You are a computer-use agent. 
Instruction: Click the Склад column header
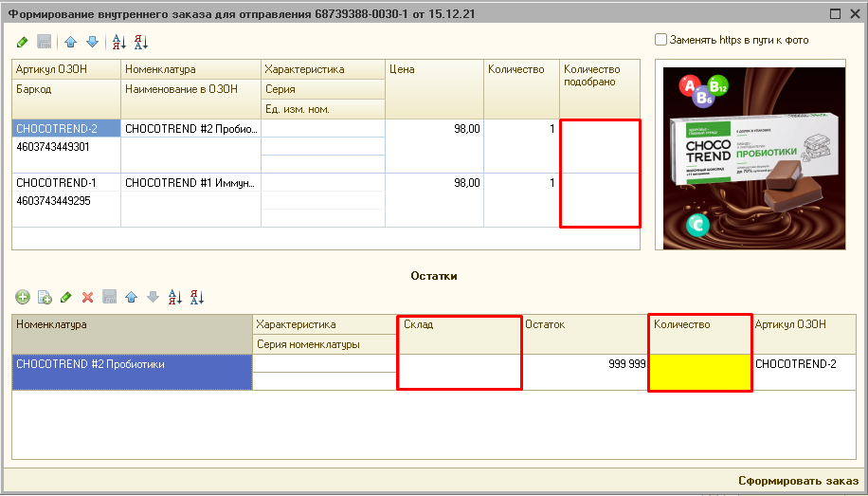[x=460, y=335]
